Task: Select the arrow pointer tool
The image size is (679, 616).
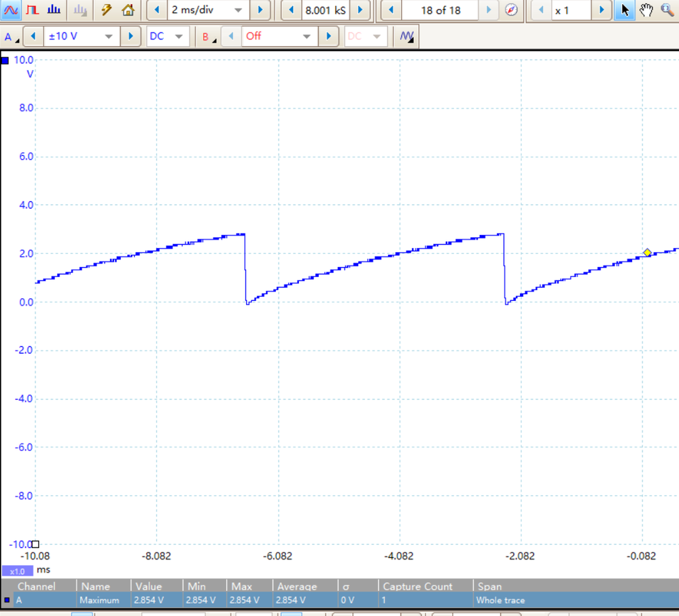Action: point(625,10)
